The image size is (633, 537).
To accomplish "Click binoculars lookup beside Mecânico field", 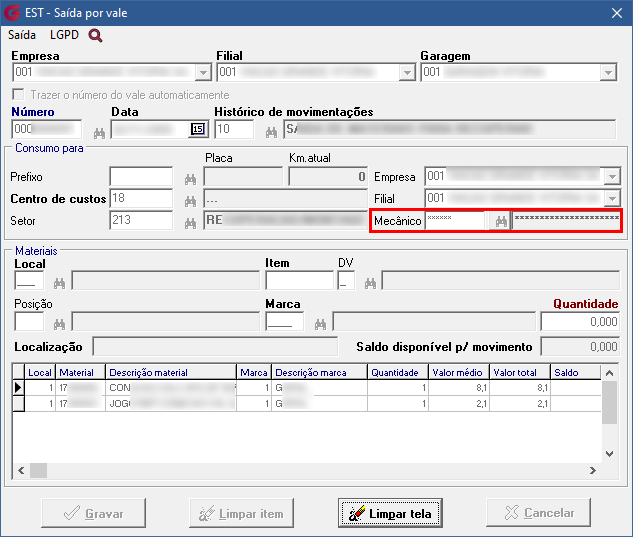I will [501, 221].
